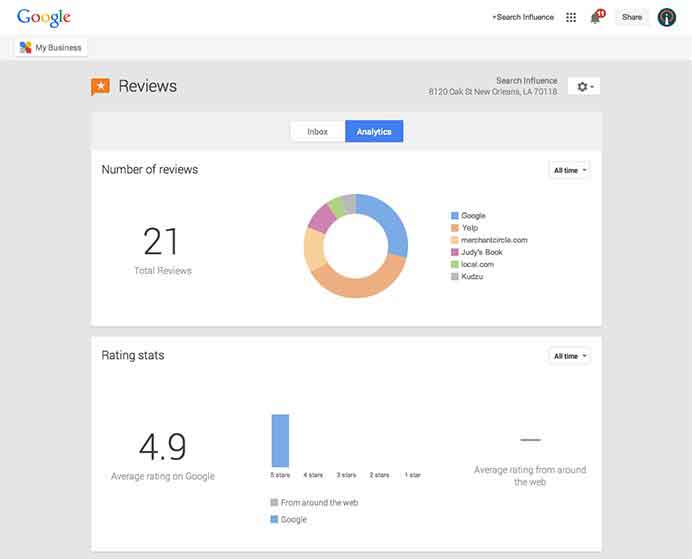Expand All time filter for Number of reviews

point(570,170)
